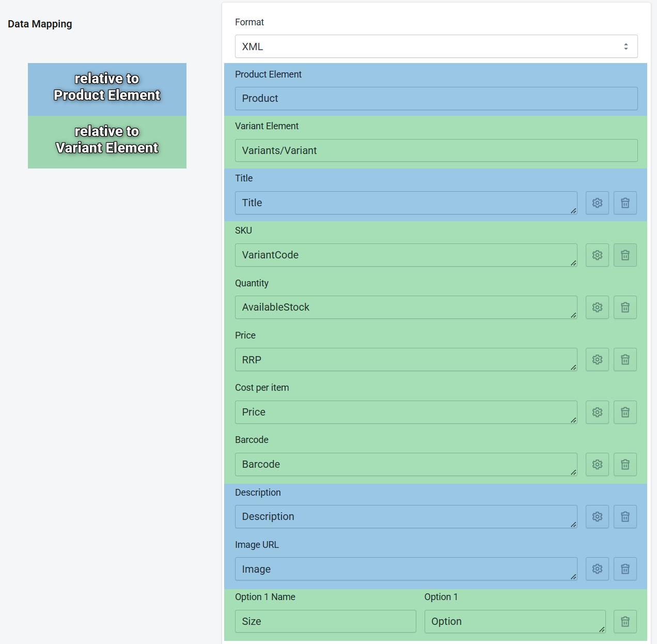The image size is (657, 644).
Task: Delete the Image URL mapping row
Action: 625,569
